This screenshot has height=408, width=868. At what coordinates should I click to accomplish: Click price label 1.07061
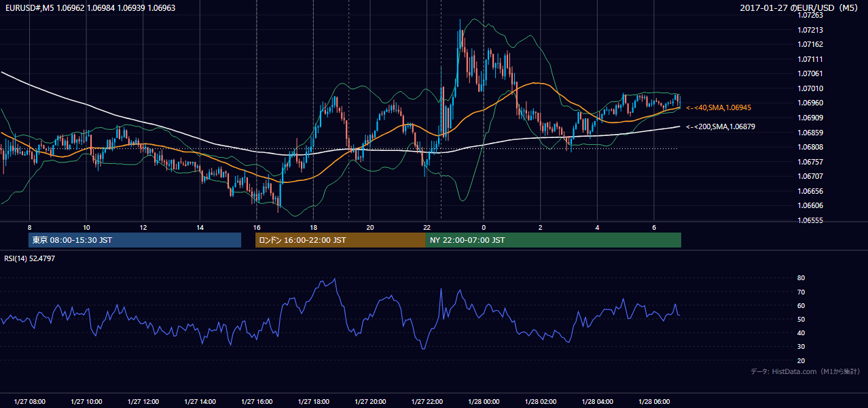[x=810, y=73]
